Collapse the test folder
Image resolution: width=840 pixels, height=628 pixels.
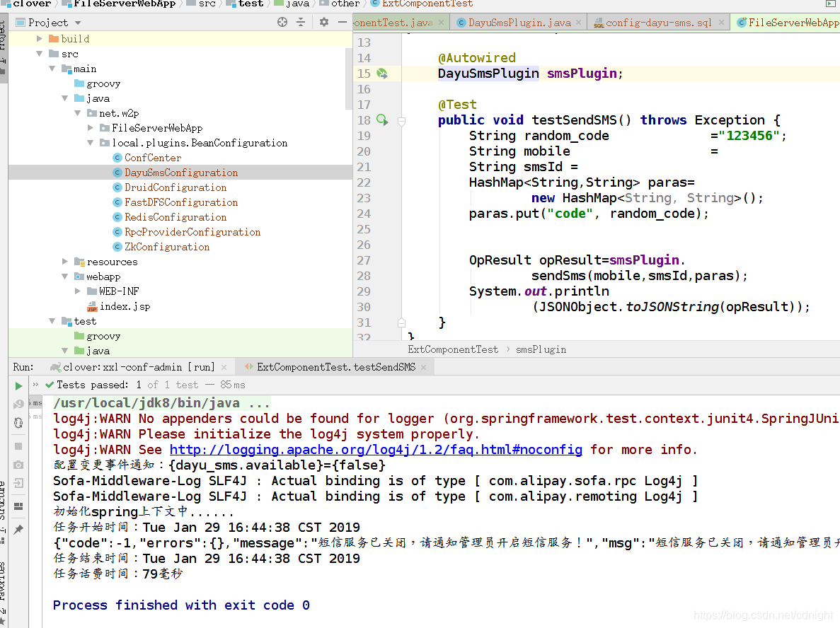click(52, 320)
